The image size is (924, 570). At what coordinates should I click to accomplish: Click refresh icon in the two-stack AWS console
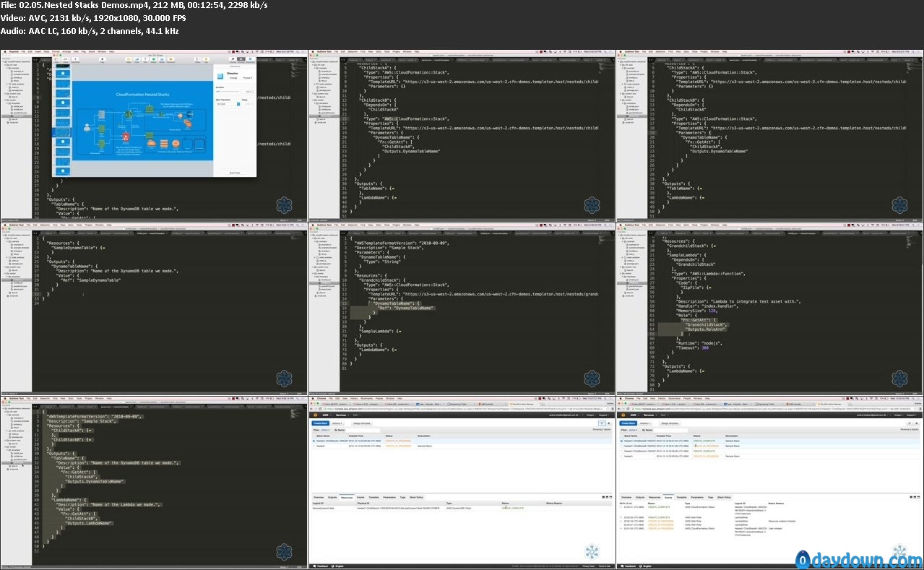[601, 423]
